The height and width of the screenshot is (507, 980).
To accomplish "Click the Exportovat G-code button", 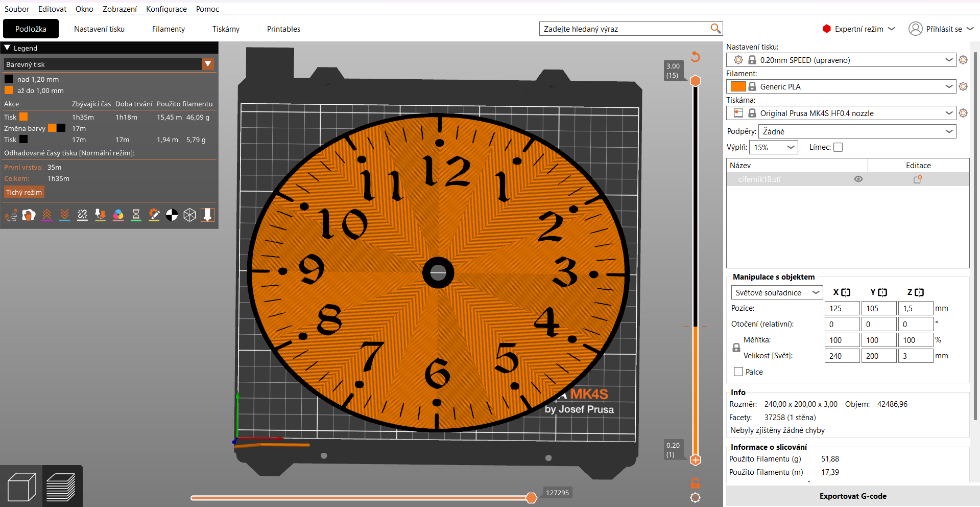I will pos(852,496).
